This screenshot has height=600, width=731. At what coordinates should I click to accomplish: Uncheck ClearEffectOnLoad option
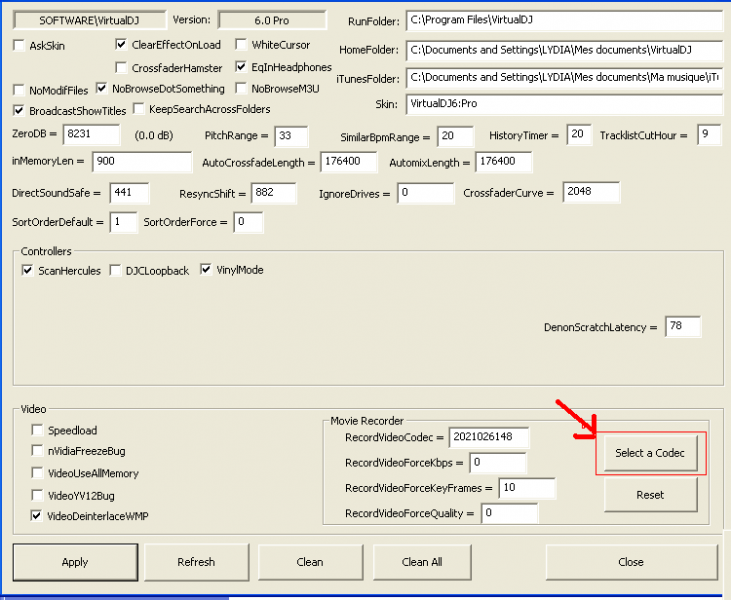pos(121,45)
